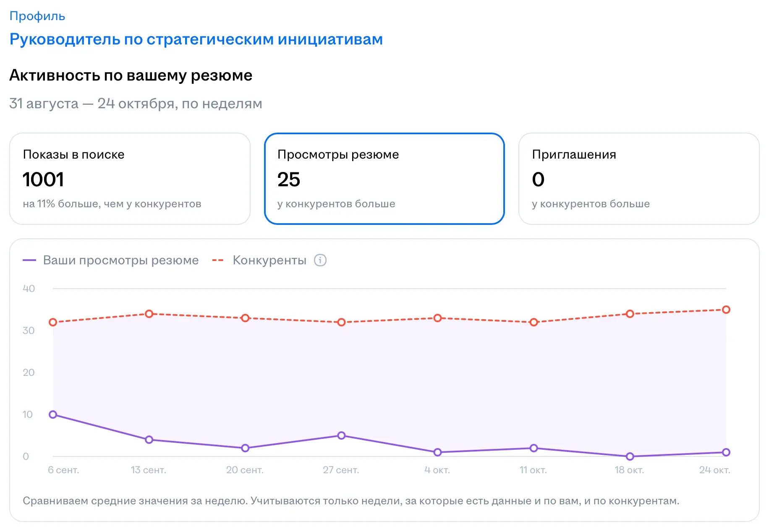The width and height of the screenshot is (769, 532).
Task: Select the Приглашения card
Action: pos(639,179)
